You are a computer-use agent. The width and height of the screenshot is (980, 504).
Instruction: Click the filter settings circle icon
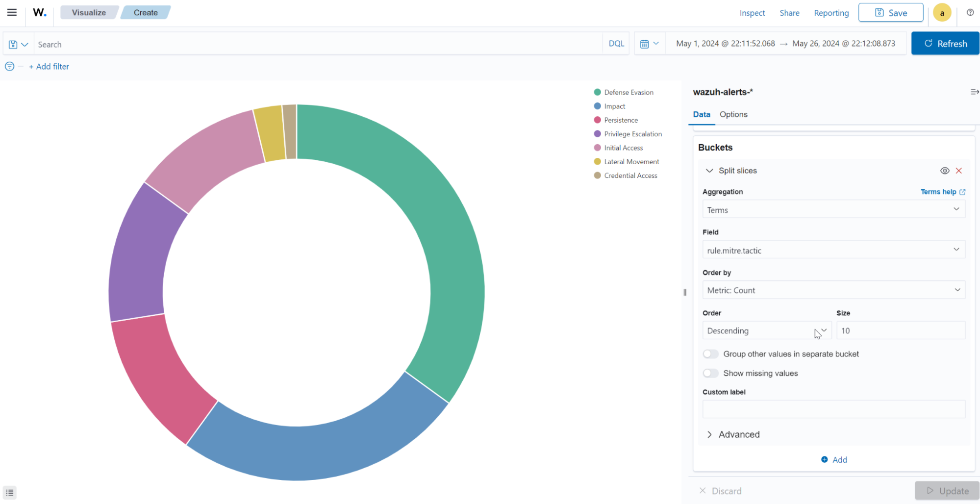pos(9,66)
